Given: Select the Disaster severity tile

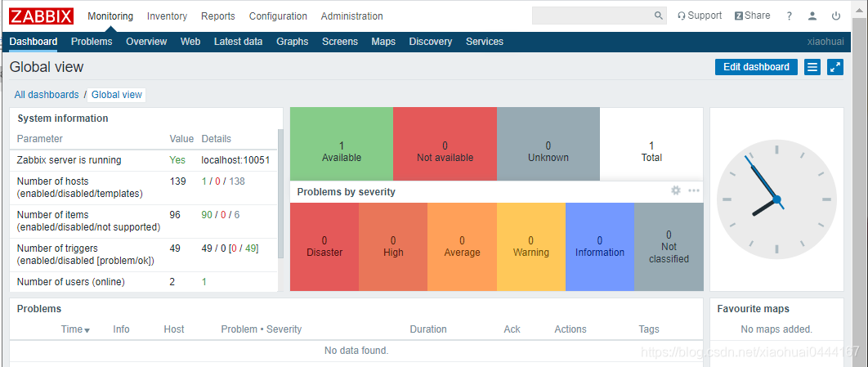Looking at the screenshot, I should (324, 246).
